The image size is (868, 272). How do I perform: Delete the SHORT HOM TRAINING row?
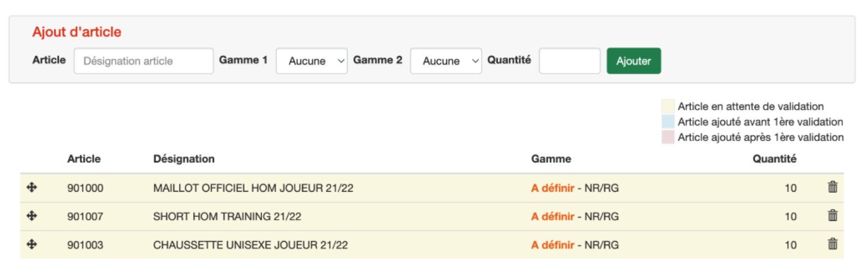coord(833,216)
